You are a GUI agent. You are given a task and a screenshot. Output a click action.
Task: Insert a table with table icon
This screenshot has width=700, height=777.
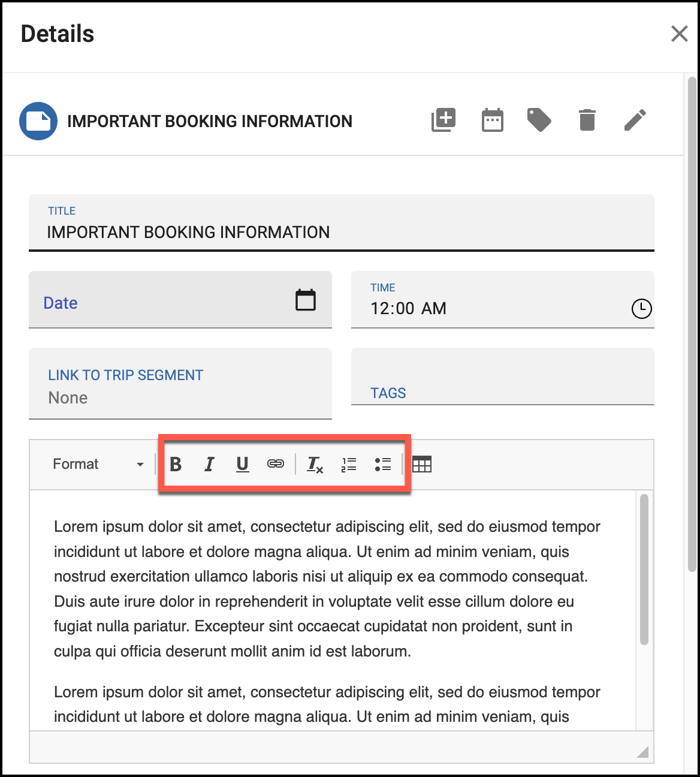pos(422,464)
